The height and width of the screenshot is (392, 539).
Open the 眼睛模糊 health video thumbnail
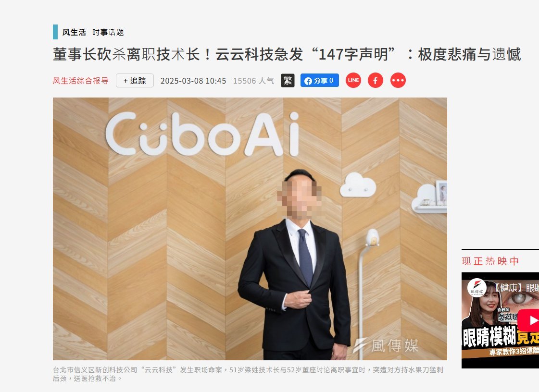tap(500, 320)
